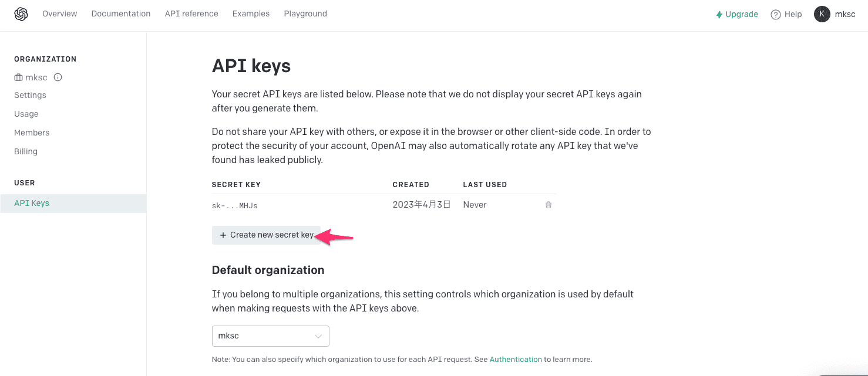Follow the Authentication link

(x=516, y=359)
